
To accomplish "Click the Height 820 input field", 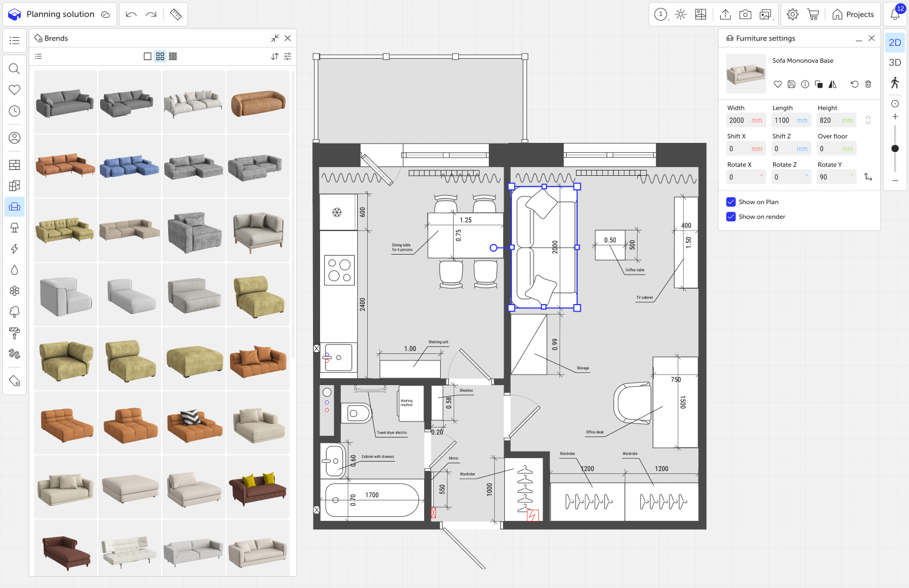I will (x=836, y=120).
